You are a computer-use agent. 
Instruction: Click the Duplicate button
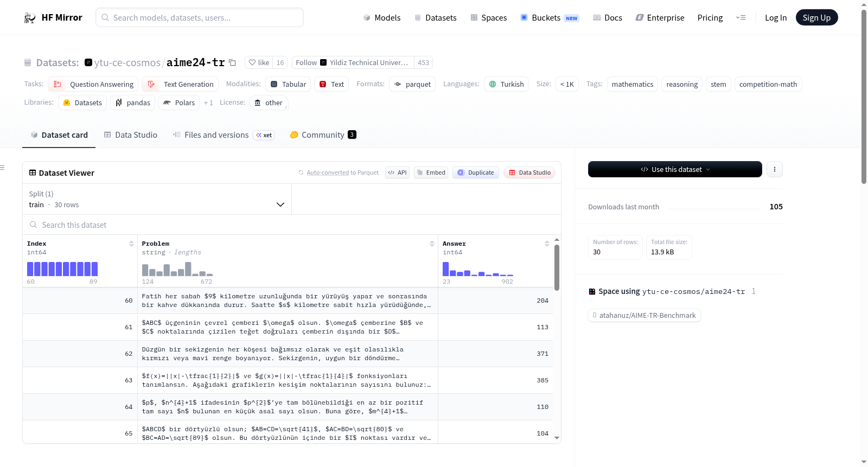click(x=476, y=172)
